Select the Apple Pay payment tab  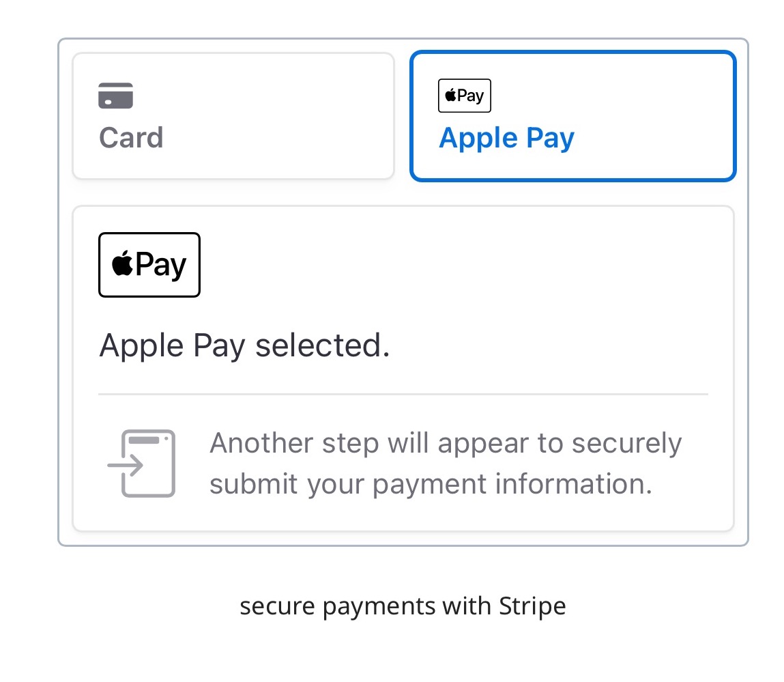pos(573,116)
